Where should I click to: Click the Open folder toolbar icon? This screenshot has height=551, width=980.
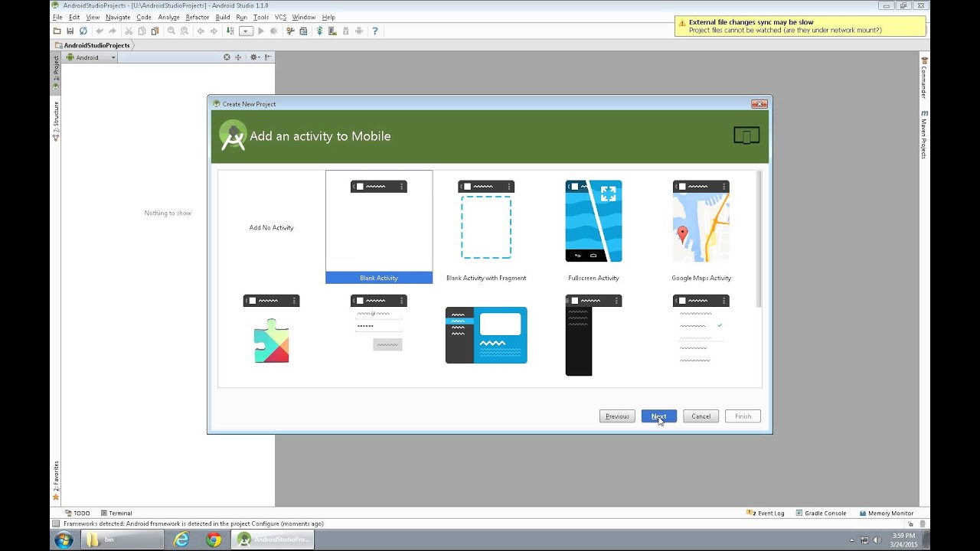[57, 31]
